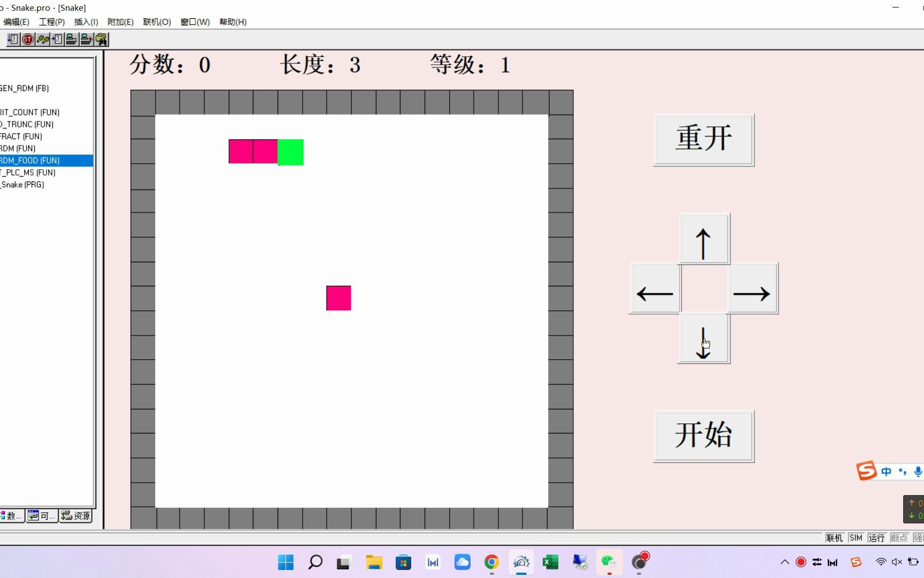Viewport: 924px width, 578px height.
Task: Click the 开始 start button
Action: pos(704,436)
